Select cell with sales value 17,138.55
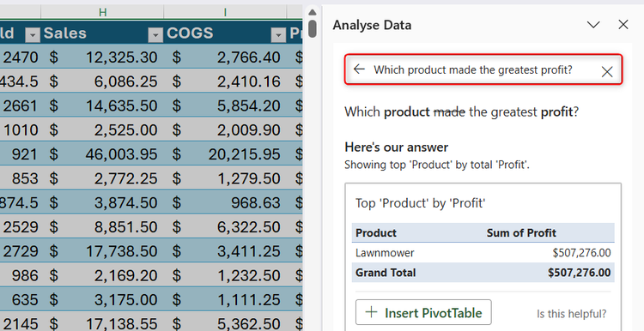Image resolution: width=644 pixels, height=331 pixels. 102,322
